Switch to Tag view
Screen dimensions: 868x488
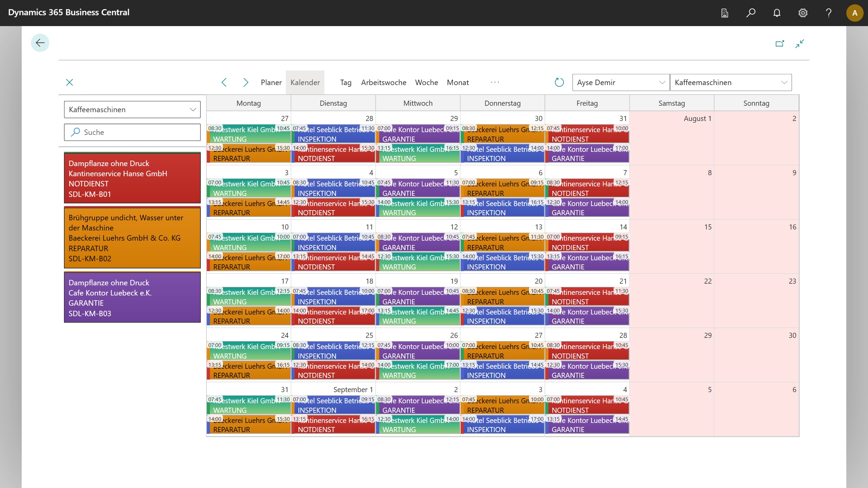click(346, 82)
